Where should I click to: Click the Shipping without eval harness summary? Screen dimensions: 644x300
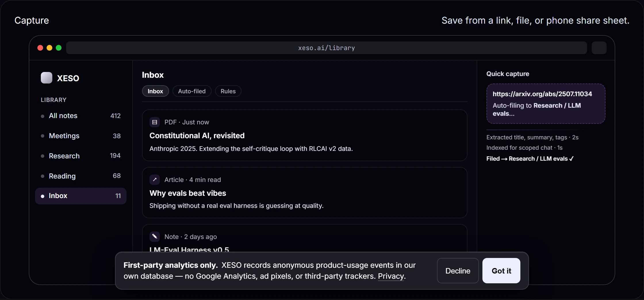point(237,206)
